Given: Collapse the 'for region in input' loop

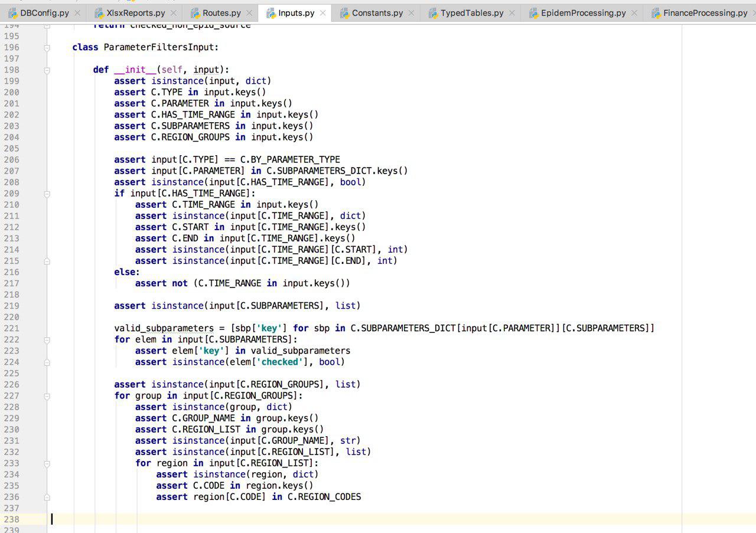Looking at the screenshot, I should (47, 463).
